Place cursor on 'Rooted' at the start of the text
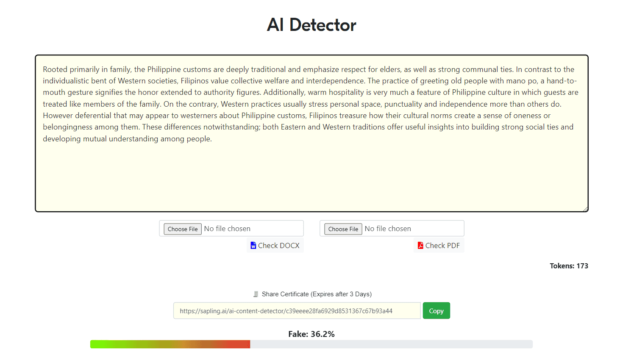The height and width of the screenshot is (364, 620). click(x=54, y=69)
